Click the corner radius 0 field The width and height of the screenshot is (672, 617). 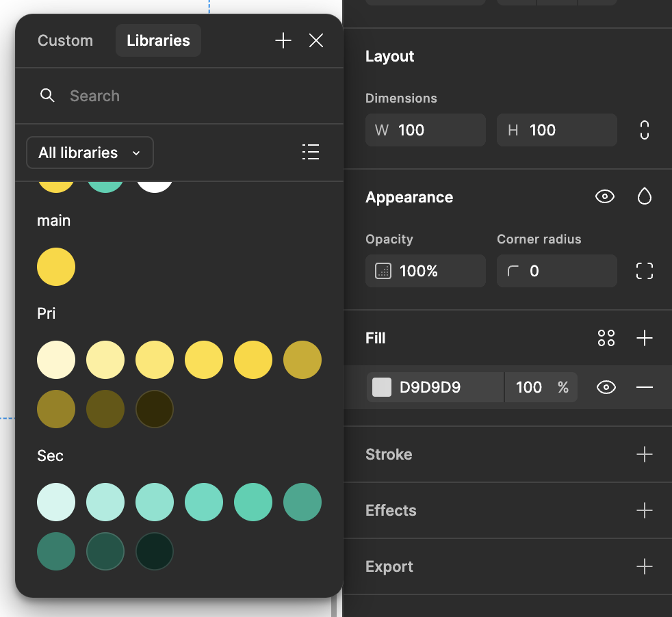(557, 271)
